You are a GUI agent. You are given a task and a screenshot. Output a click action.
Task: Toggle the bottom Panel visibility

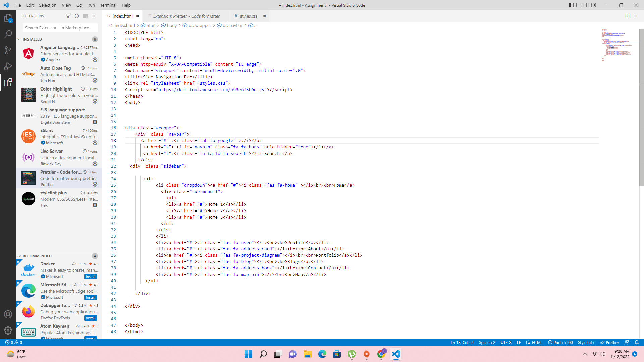pos(579,5)
